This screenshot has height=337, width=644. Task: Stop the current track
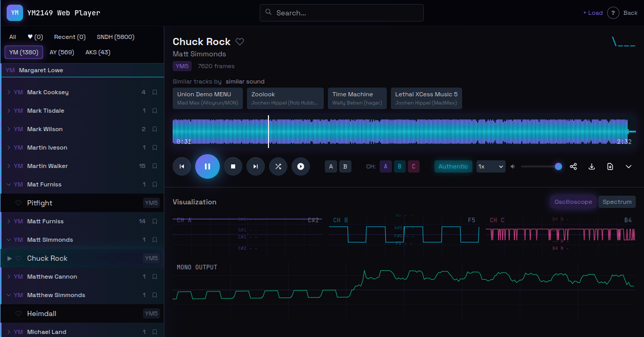233,166
